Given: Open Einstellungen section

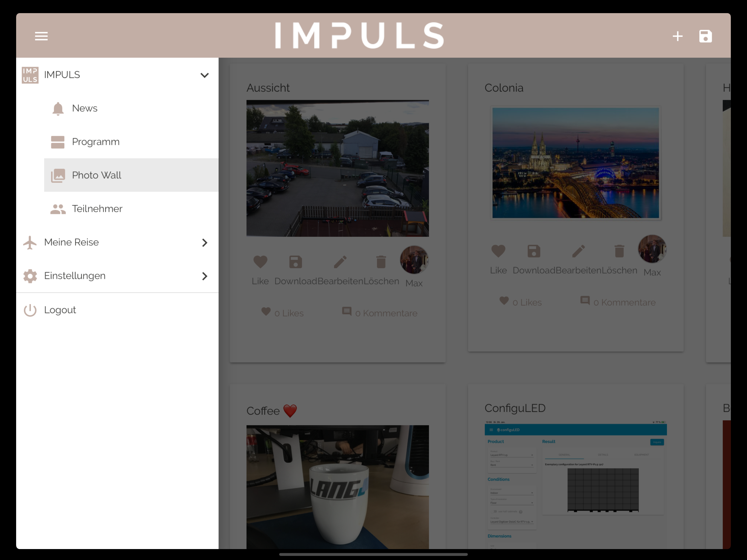Looking at the screenshot, I should point(117,276).
